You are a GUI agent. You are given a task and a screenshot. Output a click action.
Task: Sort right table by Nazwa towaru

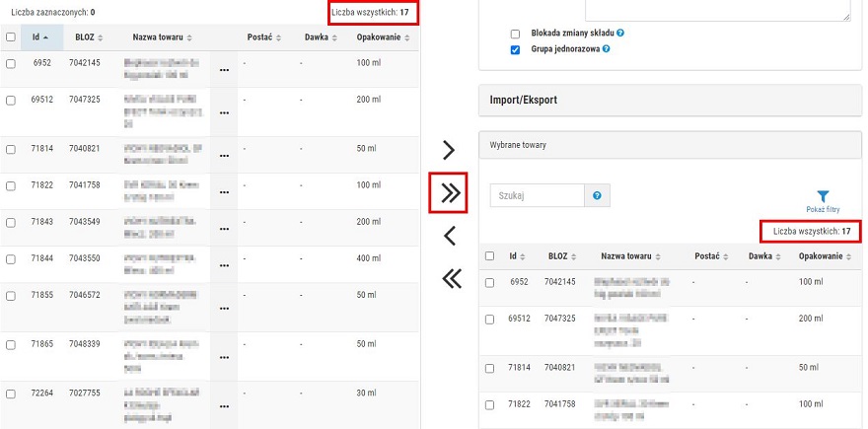pyautogui.click(x=630, y=256)
